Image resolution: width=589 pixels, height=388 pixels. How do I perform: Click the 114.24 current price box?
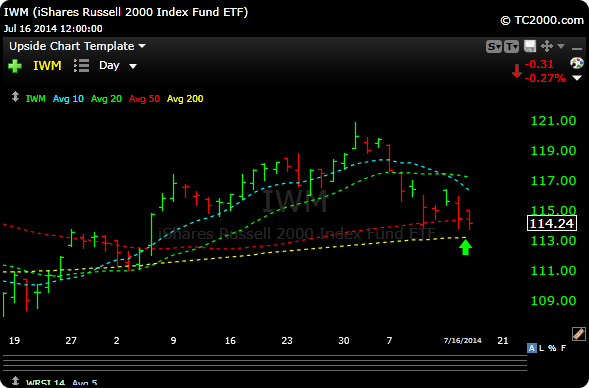pos(551,223)
